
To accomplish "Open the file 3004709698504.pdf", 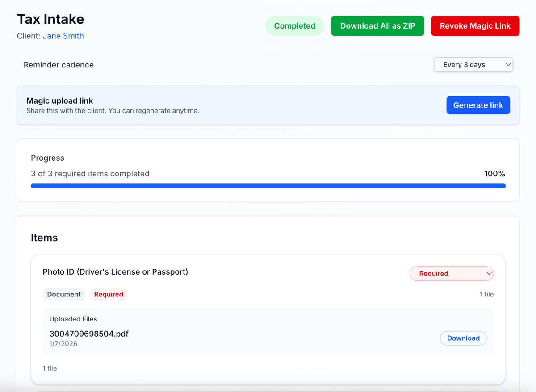I will 89,334.
